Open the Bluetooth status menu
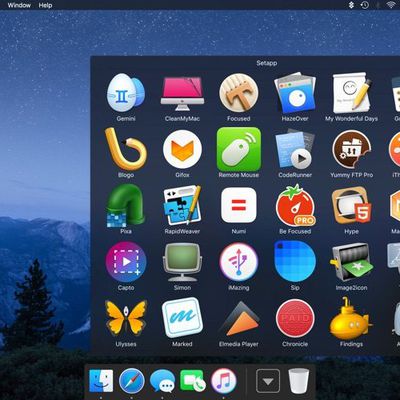This screenshot has height=400, width=400. pos(351,5)
